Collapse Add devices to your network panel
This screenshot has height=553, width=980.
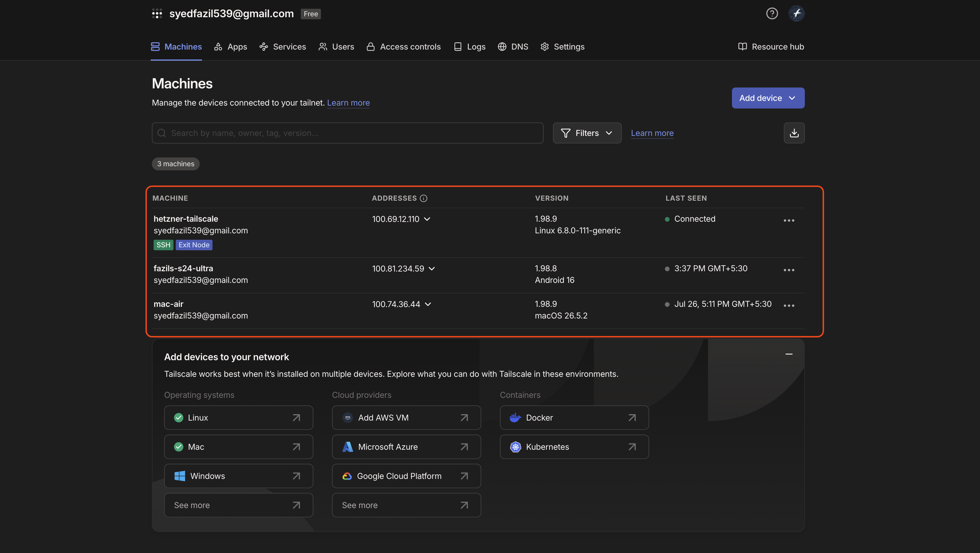click(x=789, y=354)
